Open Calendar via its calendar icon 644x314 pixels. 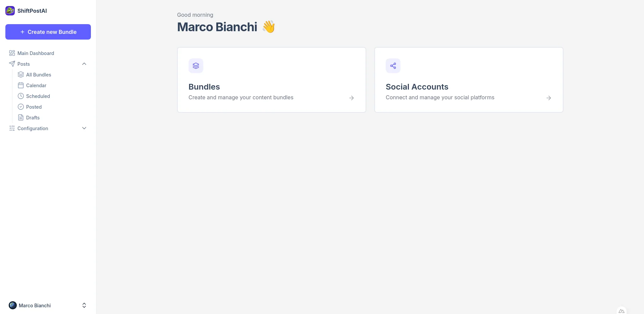(x=20, y=85)
